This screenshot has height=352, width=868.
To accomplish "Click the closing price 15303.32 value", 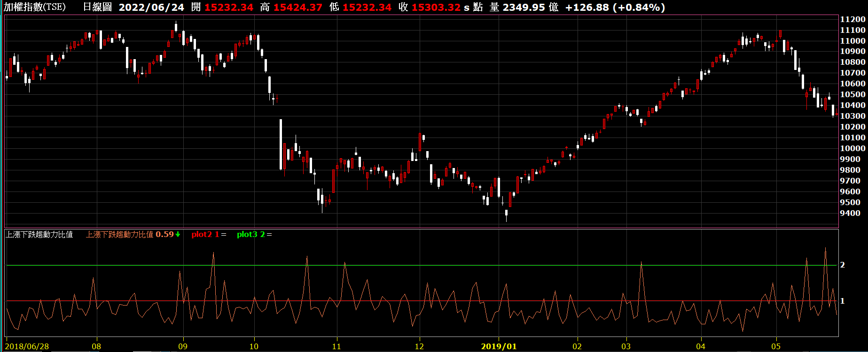I will click(x=436, y=8).
